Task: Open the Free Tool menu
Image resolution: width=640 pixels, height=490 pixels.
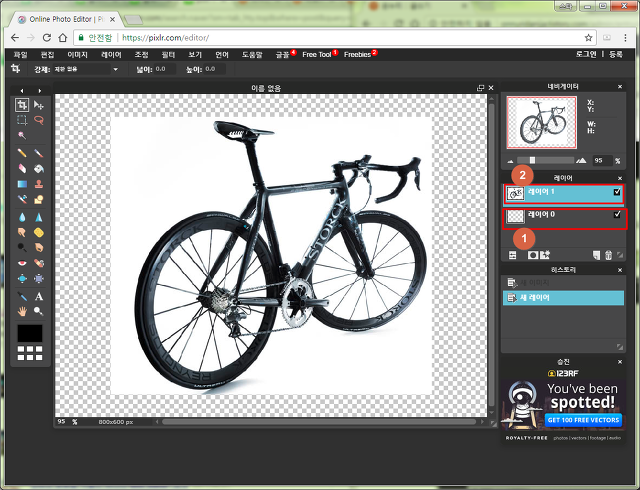Action: coord(317,55)
